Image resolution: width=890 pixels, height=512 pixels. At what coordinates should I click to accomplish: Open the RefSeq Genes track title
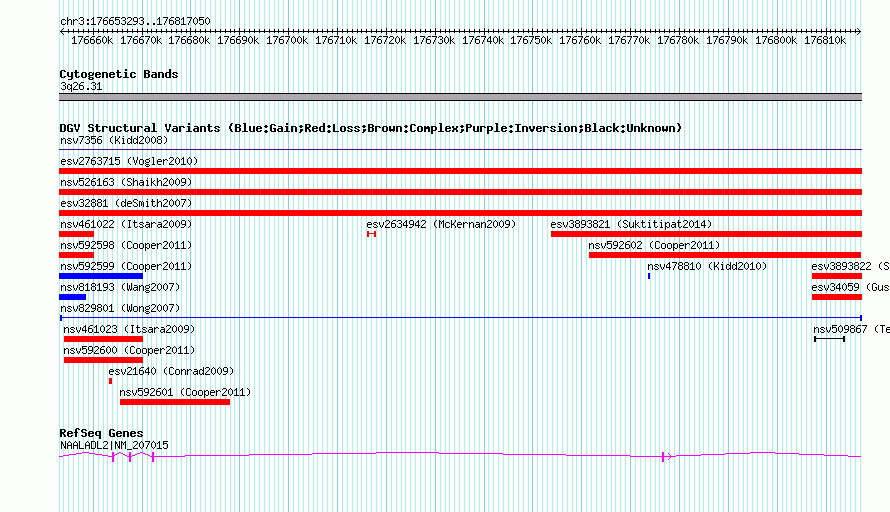click(101, 433)
